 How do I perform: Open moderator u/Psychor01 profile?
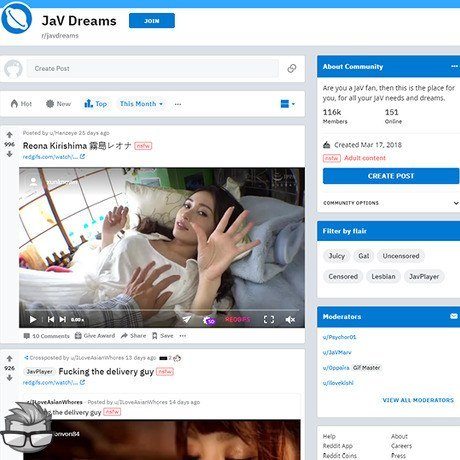pos(339,337)
